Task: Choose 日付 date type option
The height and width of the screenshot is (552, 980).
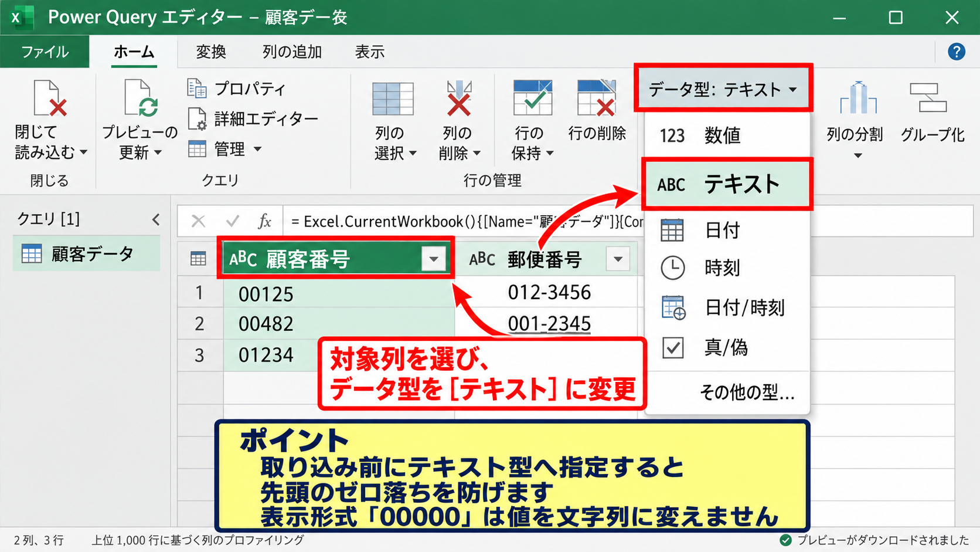Action: click(727, 230)
